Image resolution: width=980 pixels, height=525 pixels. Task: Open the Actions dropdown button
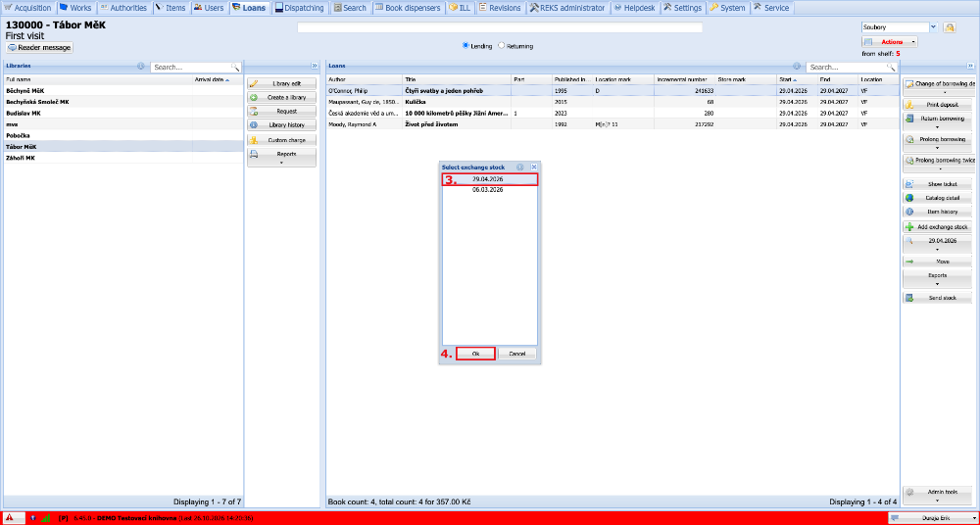click(x=890, y=42)
